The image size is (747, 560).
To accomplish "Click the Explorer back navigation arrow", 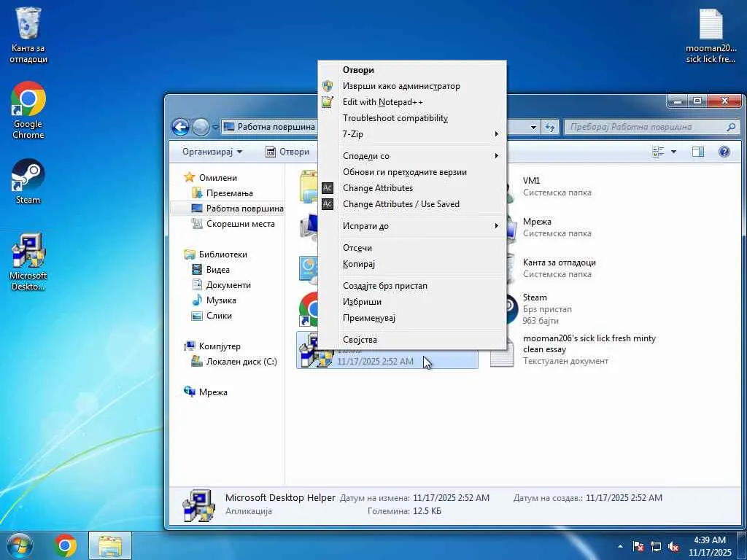I will [180, 127].
